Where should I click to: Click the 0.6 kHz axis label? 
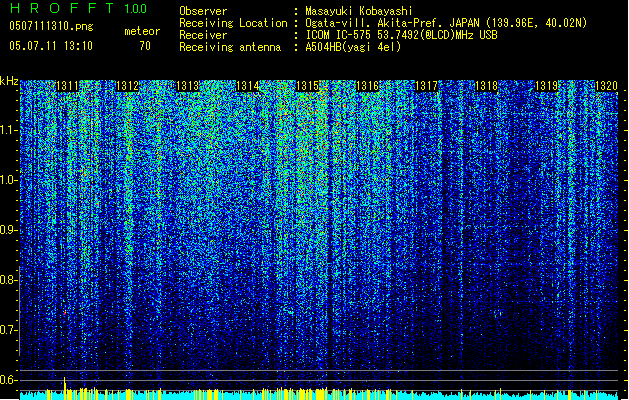pos(8,380)
